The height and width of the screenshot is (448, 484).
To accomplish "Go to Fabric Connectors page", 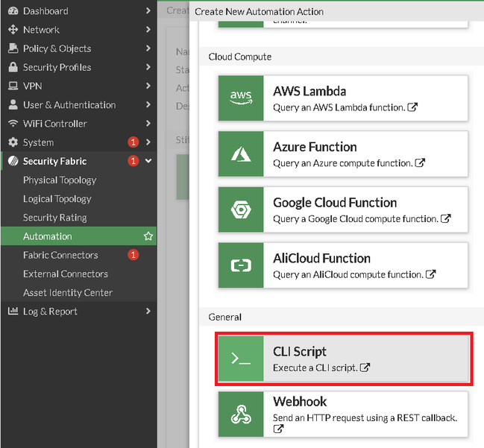I will coord(60,255).
